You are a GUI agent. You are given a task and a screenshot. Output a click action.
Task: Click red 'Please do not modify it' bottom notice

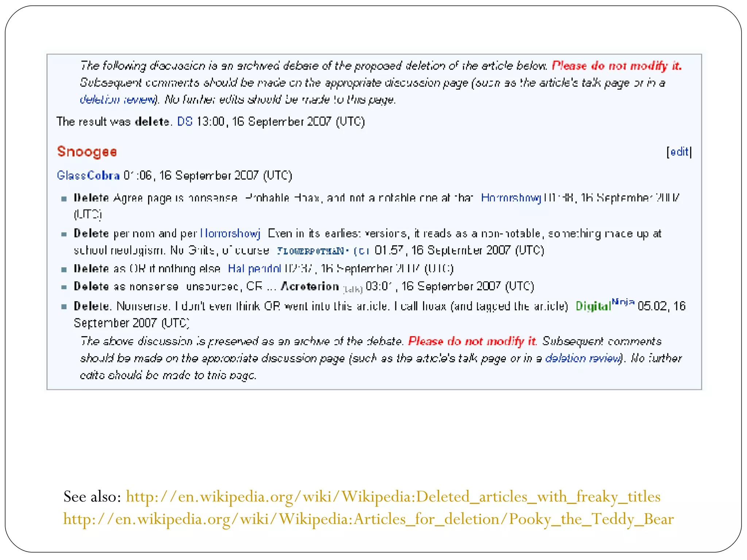[472, 341]
